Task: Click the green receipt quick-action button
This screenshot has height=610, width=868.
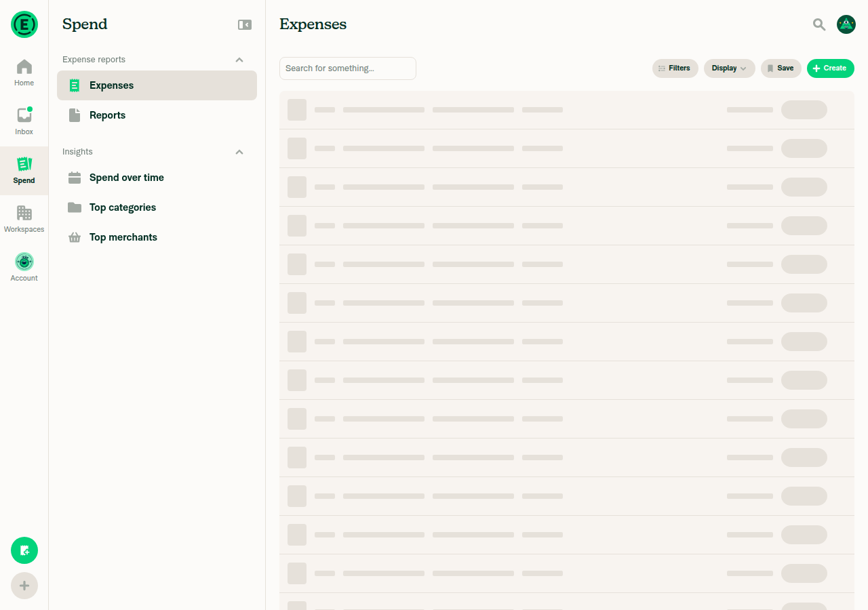Action: pyautogui.click(x=24, y=550)
